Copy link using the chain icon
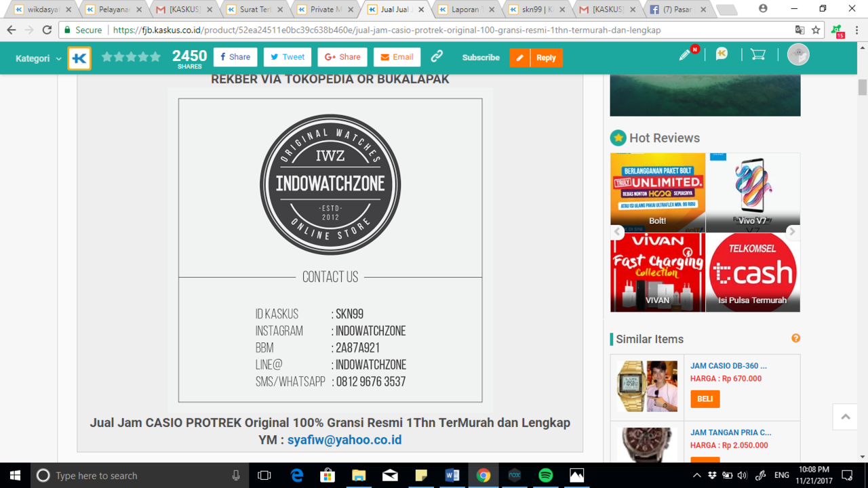This screenshot has width=868, height=488. click(437, 57)
